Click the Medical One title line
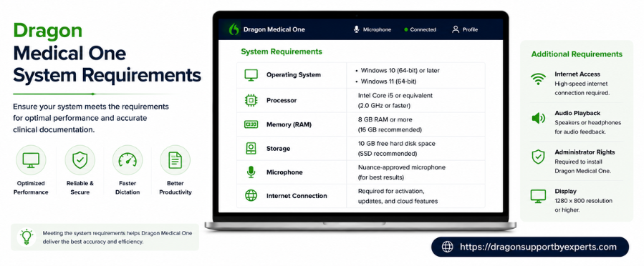644x266 pixels. pos(69,54)
